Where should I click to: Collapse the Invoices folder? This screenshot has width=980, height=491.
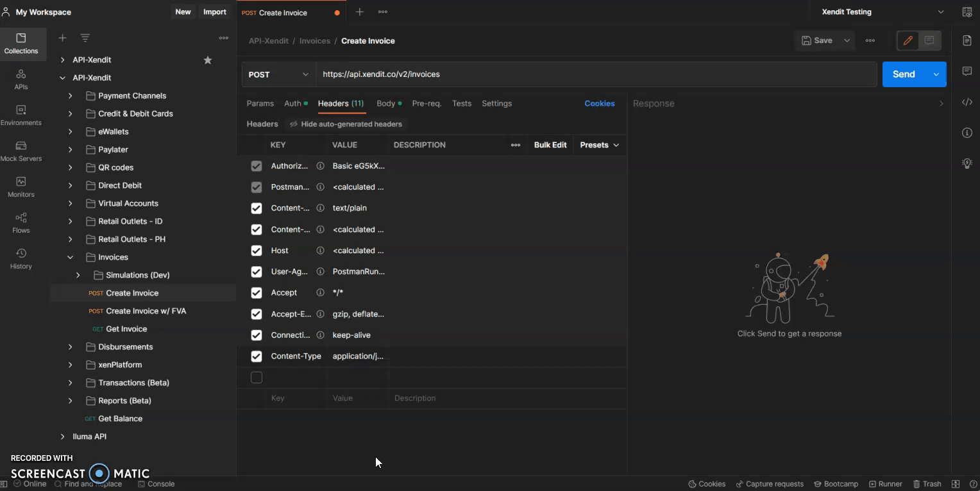click(70, 257)
